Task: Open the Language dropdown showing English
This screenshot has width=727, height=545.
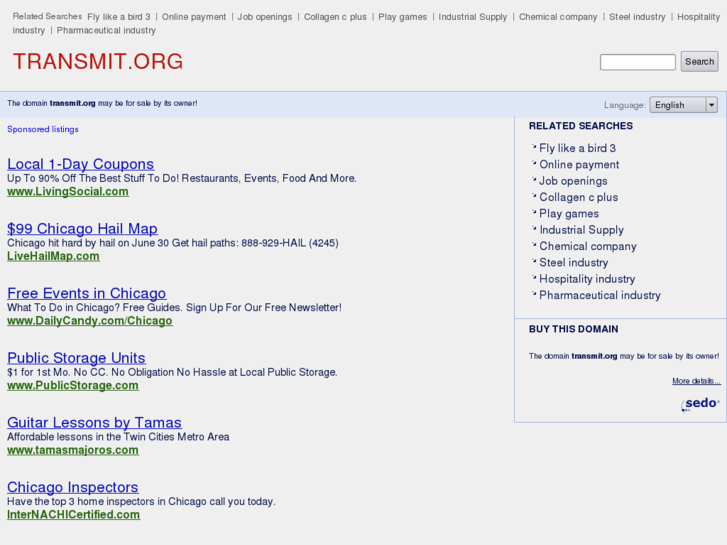Action: click(x=683, y=105)
